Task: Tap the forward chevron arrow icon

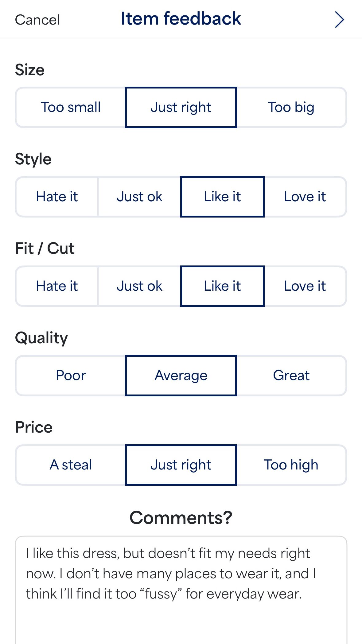Action: (x=339, y=20)
